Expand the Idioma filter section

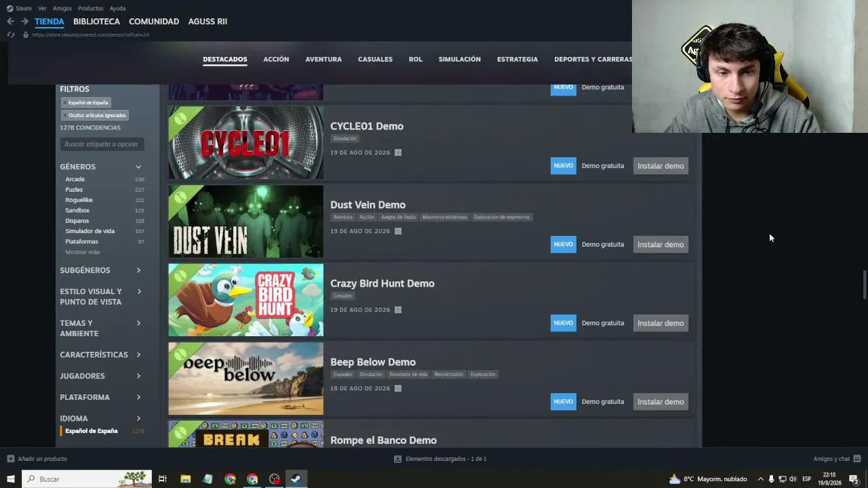[101, 418]
